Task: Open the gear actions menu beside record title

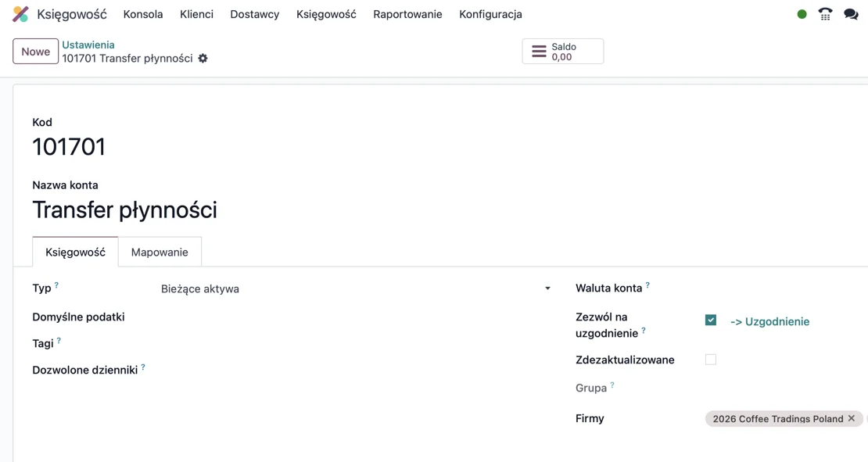Action: tap(203, 58)
